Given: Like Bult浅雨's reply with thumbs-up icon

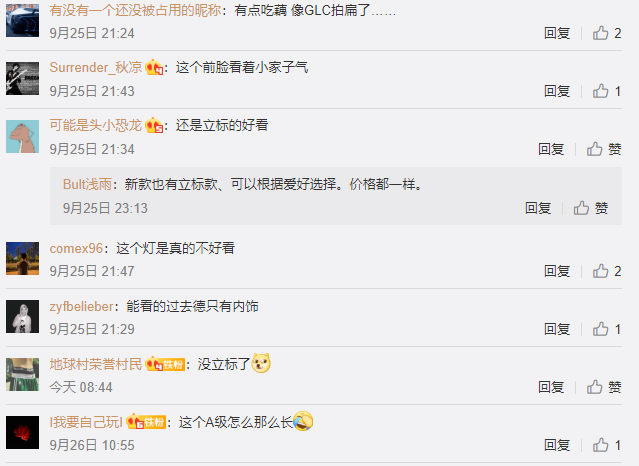Looking at the screenshot, I should pos(581,208).
